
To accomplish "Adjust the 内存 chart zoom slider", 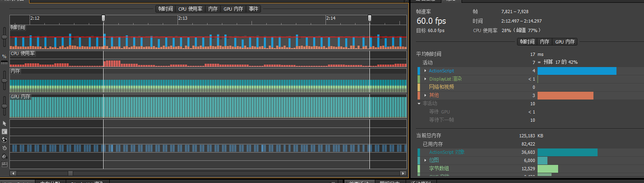I will click(x=5, y=80).
